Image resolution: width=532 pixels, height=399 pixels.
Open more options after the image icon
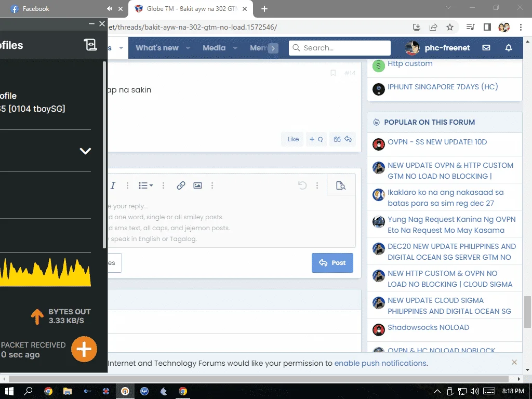point(212,185)
